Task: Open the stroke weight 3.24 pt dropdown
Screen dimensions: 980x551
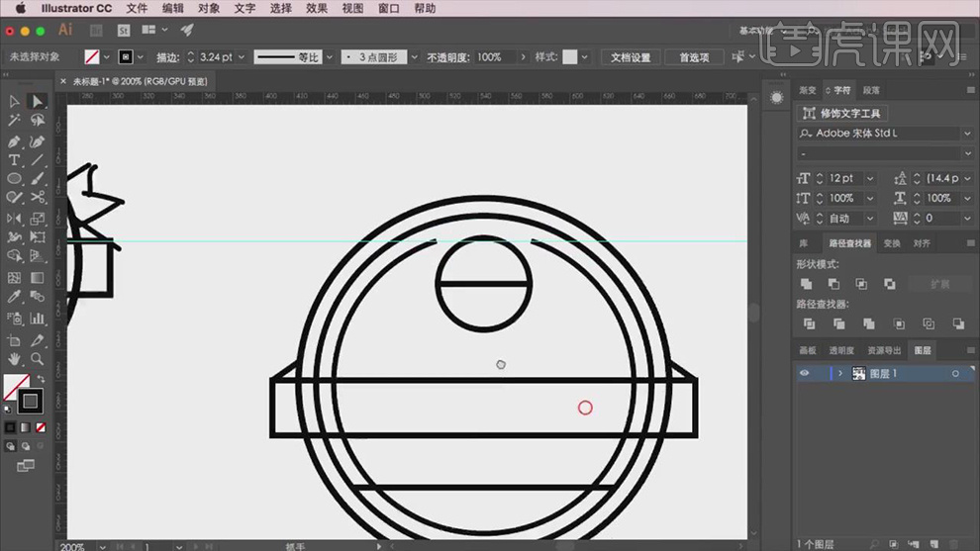Action: (x=242, y=56)
